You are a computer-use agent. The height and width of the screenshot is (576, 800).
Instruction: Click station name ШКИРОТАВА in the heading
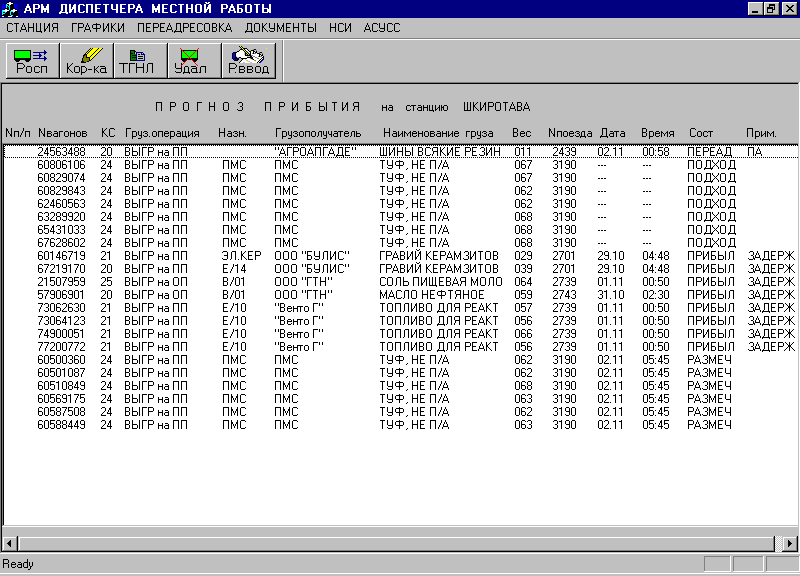pyautogui.click(x=496, y=107)
